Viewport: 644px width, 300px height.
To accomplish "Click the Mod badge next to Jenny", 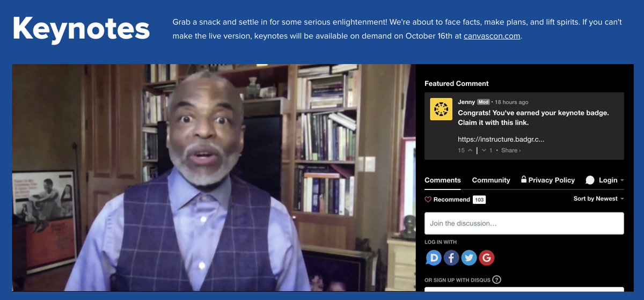I will (484, 102).
